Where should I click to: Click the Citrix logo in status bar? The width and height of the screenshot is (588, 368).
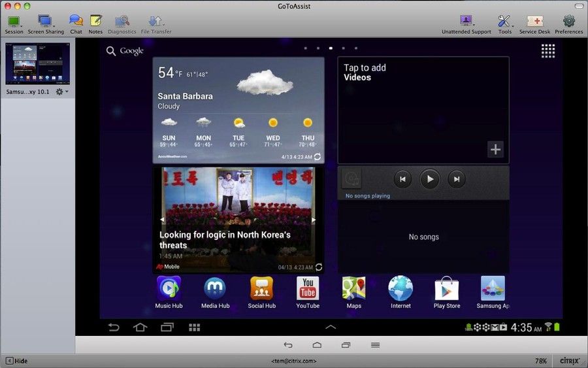pyautogui.click(x=569, y=361)
